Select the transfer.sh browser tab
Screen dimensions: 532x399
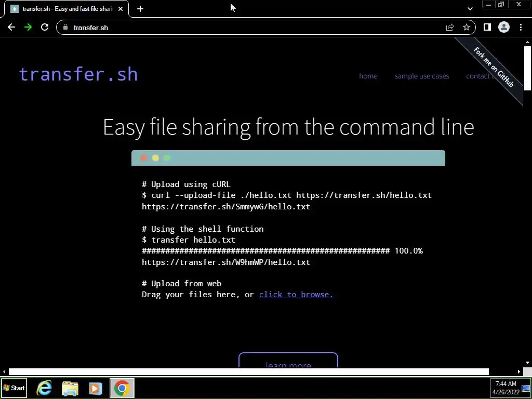click(66, 9)
